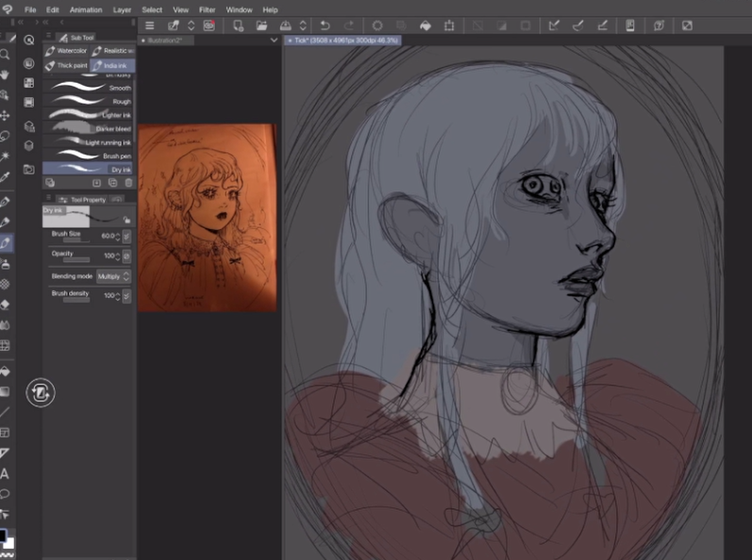Click the Open file folder icon
The width and height of the screenshot is (752, 560).
pyautogui.click(x=261, y=25)
